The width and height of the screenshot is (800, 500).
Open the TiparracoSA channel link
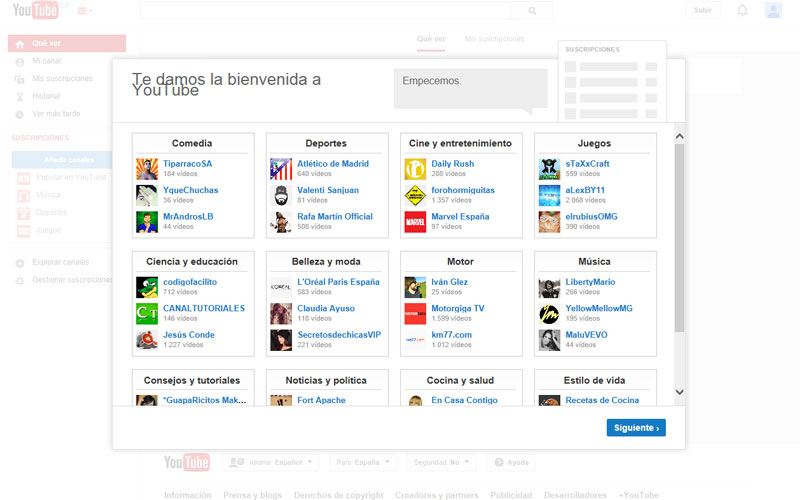tap(187, 164)
